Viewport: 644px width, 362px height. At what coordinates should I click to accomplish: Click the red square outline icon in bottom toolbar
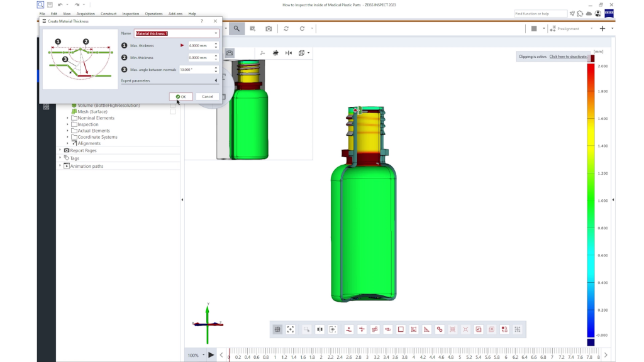401,329
